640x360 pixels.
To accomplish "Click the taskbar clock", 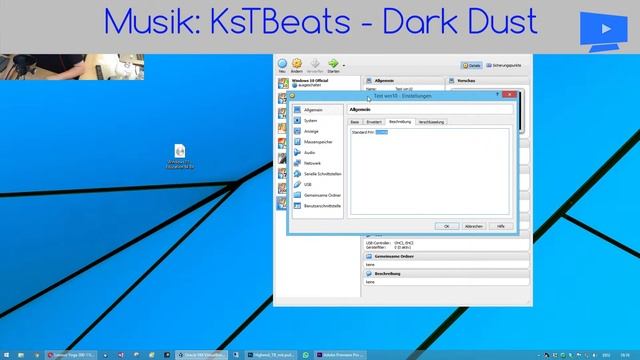I will click(x=625, y=355).
